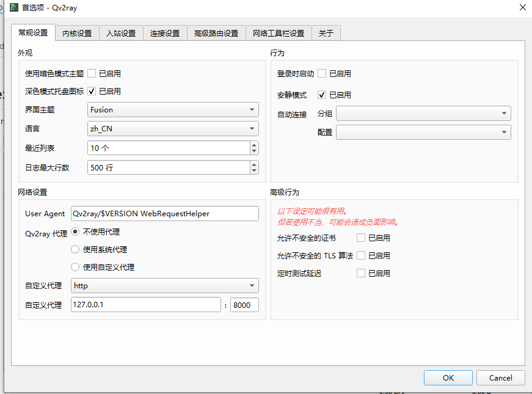Increase 日志最大行数 with up arrow

point(254,164)
